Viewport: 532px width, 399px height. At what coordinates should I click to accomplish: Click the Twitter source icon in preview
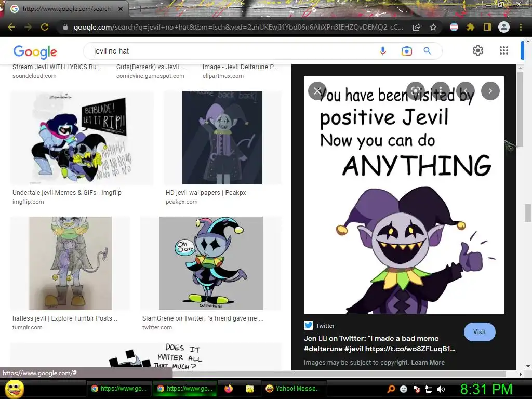309,325
